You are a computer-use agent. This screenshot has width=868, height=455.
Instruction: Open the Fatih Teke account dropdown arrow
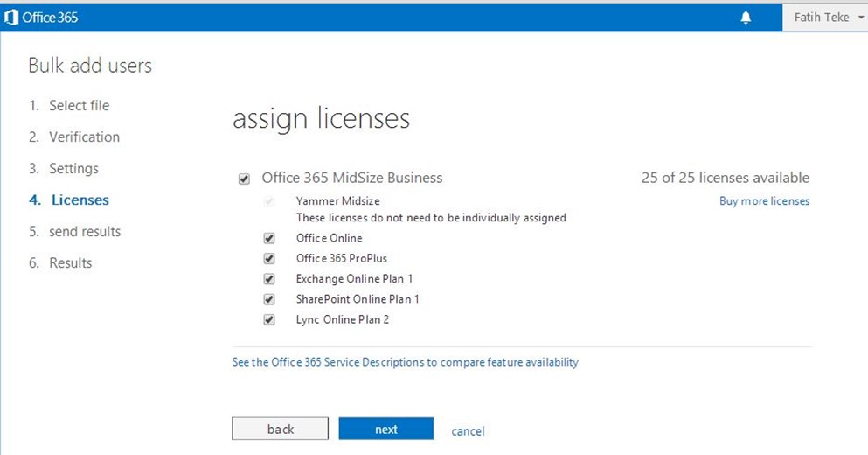click(861, 17)
